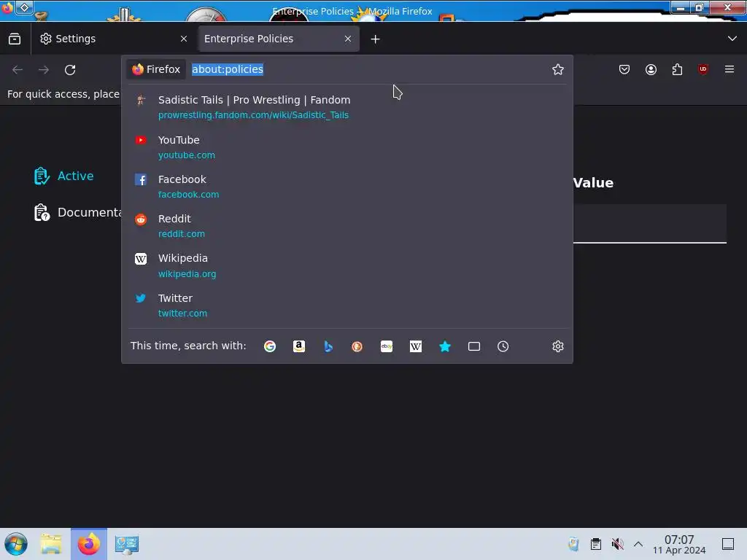The image size is (747, 560).
Task: Switch to the Settings tab
Action: coord(113,39)
